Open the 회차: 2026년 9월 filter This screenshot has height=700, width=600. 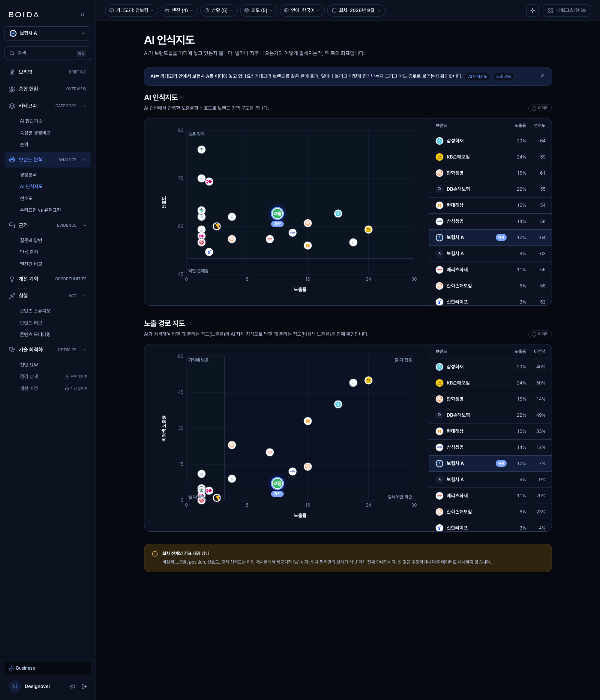pos(356,10)
